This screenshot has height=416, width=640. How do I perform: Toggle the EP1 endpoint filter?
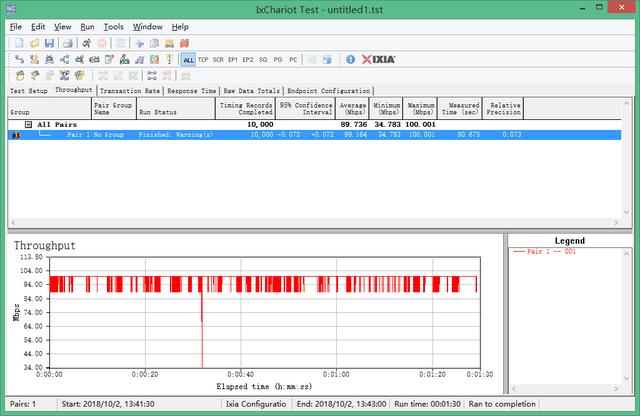[x=233, y=60]
